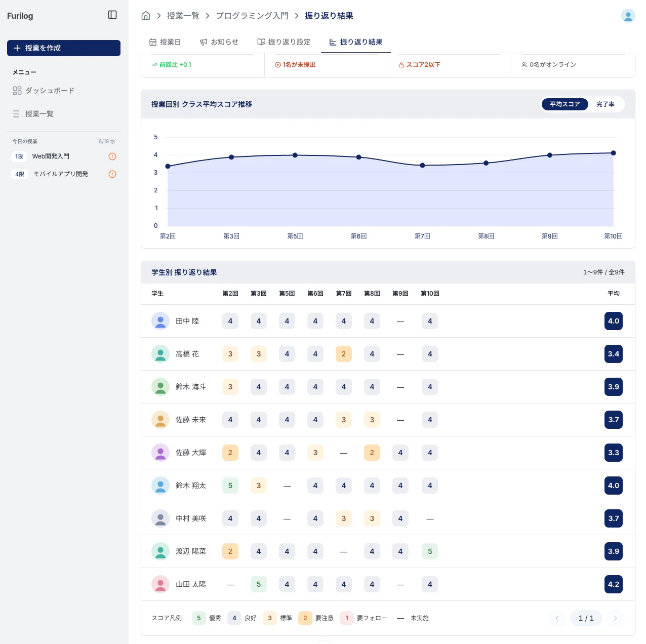Click the スコア2以下 warning
646x644 pixels.
click(x=419, y=65)
